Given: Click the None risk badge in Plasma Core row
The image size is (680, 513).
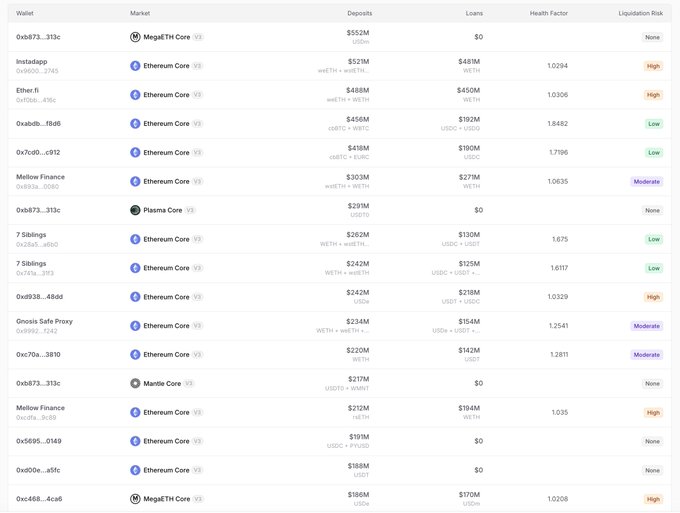Looking at the screenshot, I should tap(652, 210).
